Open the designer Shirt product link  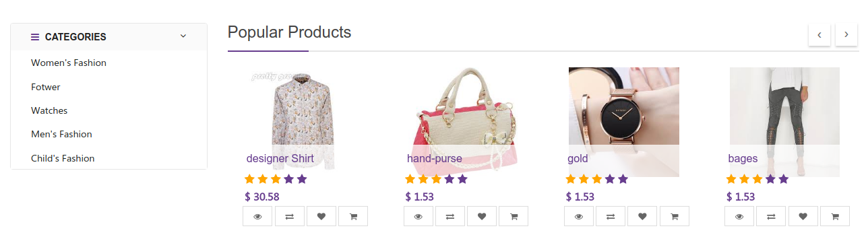coord(280,159)
